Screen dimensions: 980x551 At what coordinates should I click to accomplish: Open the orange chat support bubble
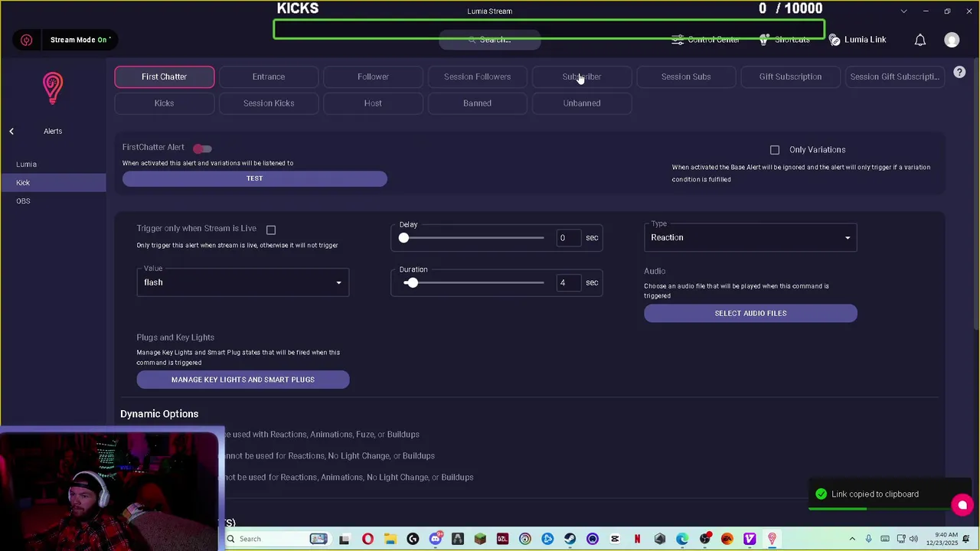(x=962, y=505)
